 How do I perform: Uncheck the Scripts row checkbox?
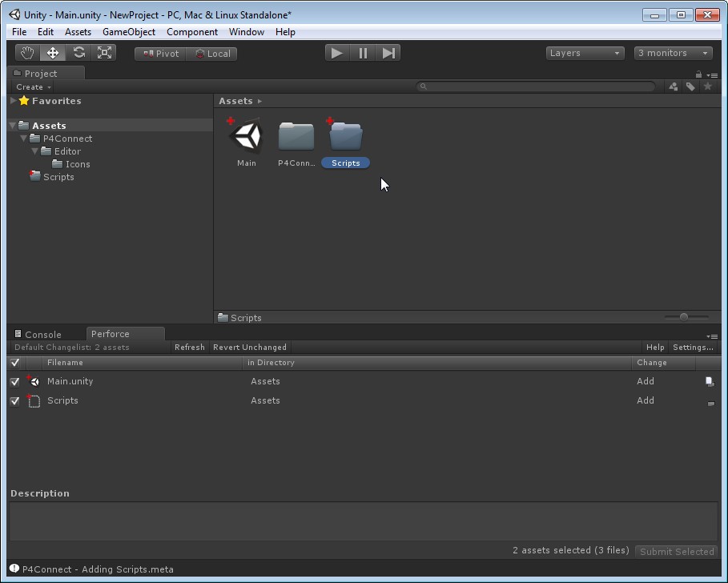(15, 401)
